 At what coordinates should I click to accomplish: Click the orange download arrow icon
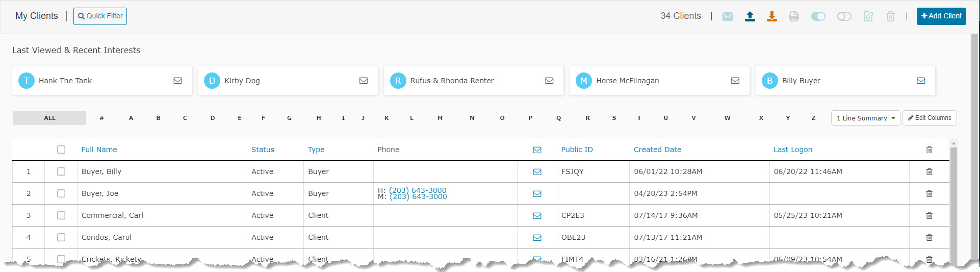[x=772, y=16]
